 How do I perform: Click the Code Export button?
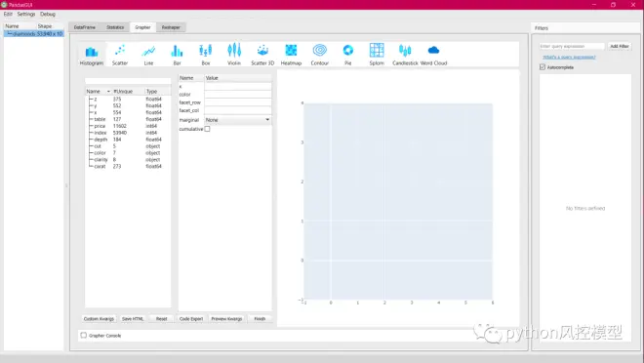tap(191, 319)
